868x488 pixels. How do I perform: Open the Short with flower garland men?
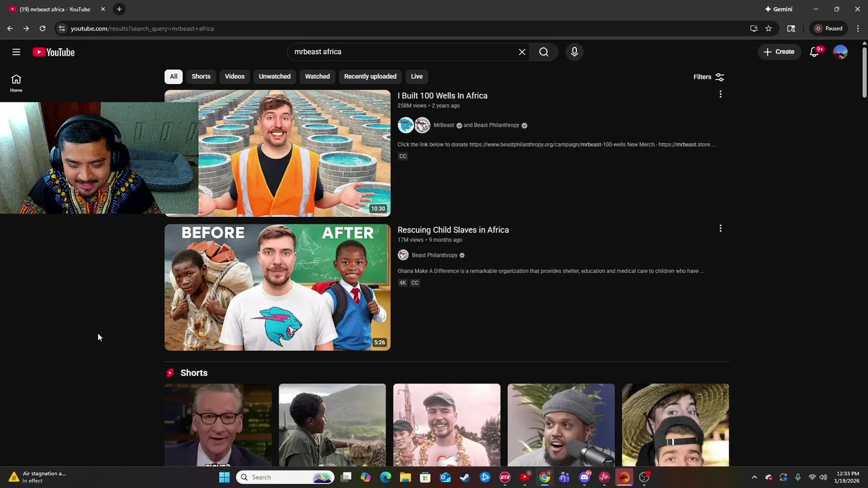pos(447,425)
